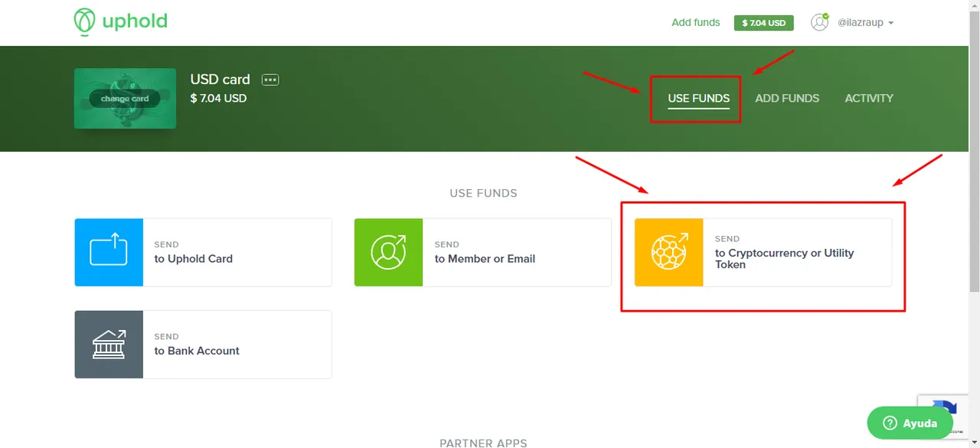Switch to the ADD FUNDS tab
Image resolution: width=980 pixels, height=448 pixels.
click(x=787, y=98)
